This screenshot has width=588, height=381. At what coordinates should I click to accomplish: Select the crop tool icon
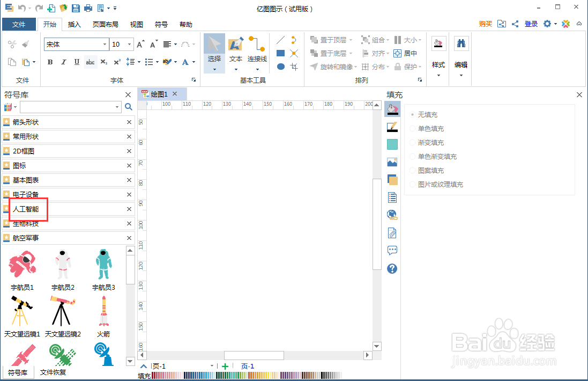[x=294, y=67]
